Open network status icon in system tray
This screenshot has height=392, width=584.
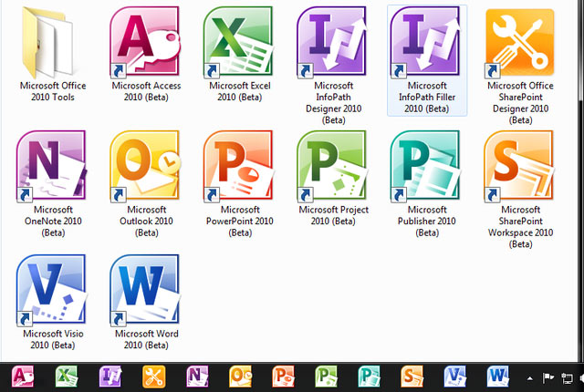567,378
